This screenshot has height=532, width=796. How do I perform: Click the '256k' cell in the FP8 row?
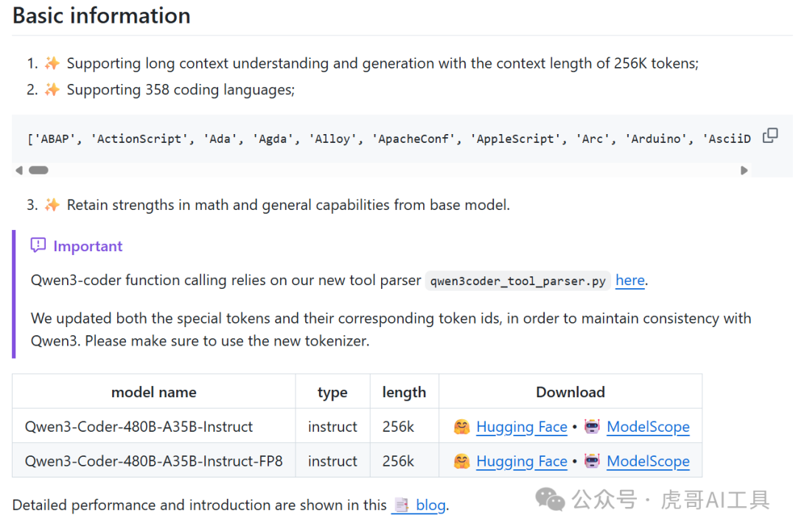[x=404, y=461]
